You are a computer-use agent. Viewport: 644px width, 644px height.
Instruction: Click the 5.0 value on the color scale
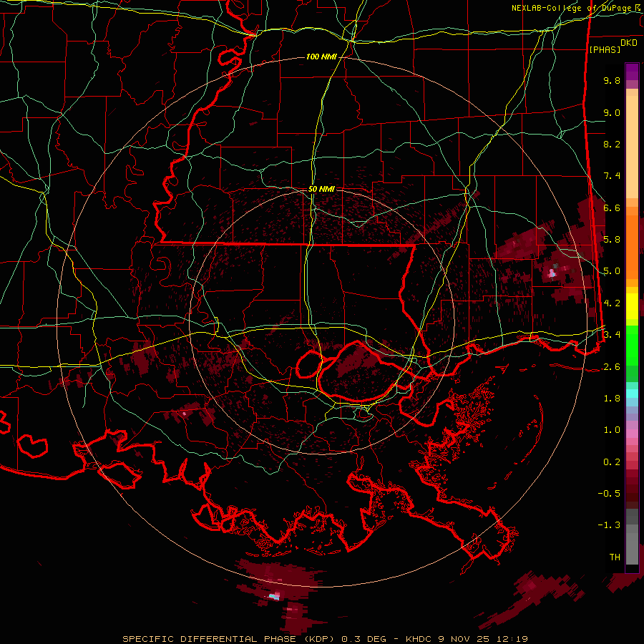[612, 271]
